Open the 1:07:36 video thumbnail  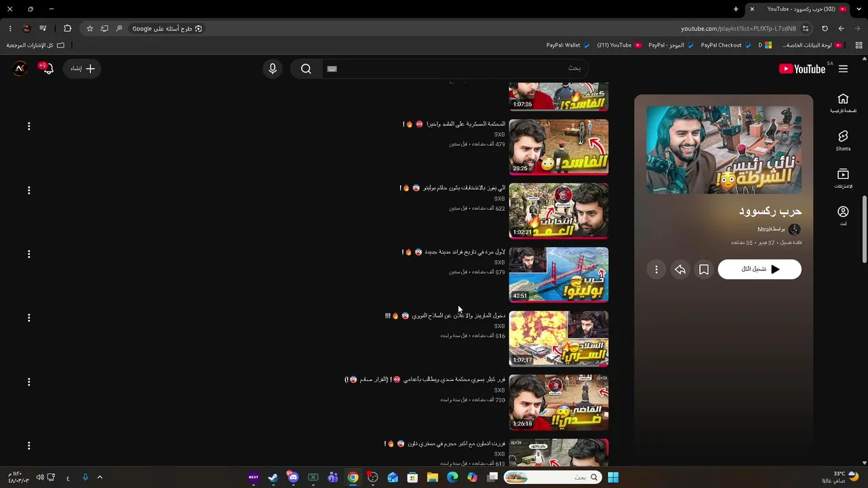tap(559, 96)
